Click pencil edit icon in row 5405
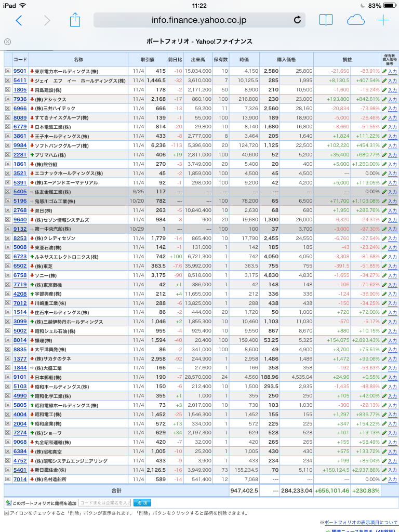The image size is (399, 532). point(384,192)
